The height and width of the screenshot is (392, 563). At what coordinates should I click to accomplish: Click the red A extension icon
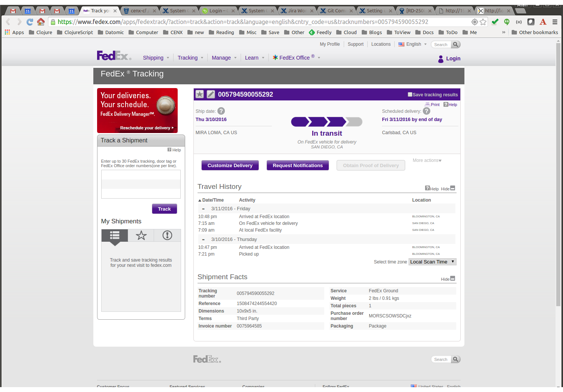(x=543, y=22)
